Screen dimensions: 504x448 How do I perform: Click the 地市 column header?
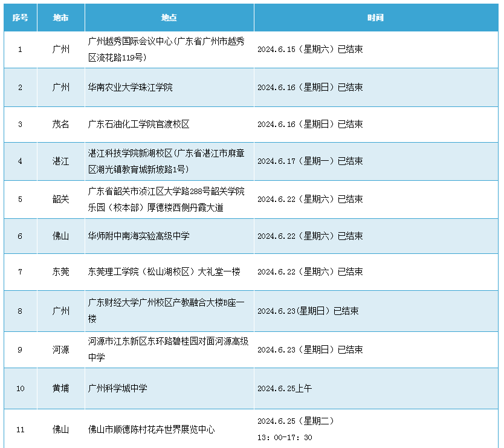coord(60,18)
